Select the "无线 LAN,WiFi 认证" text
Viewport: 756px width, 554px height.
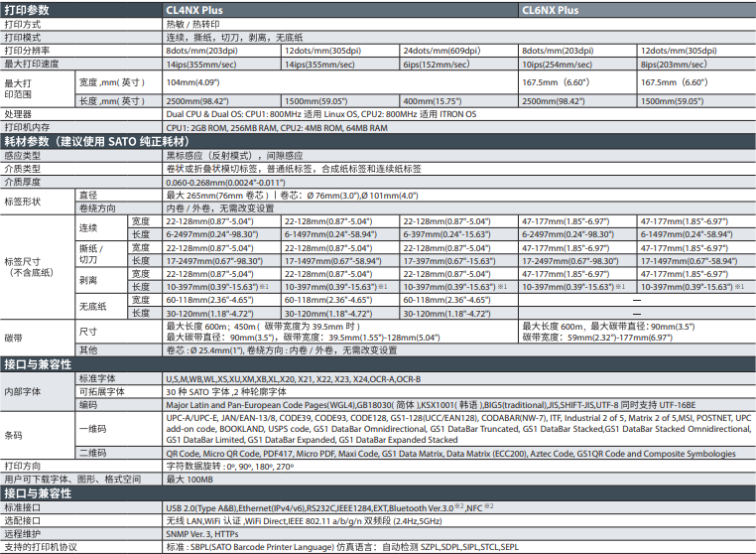203,521
